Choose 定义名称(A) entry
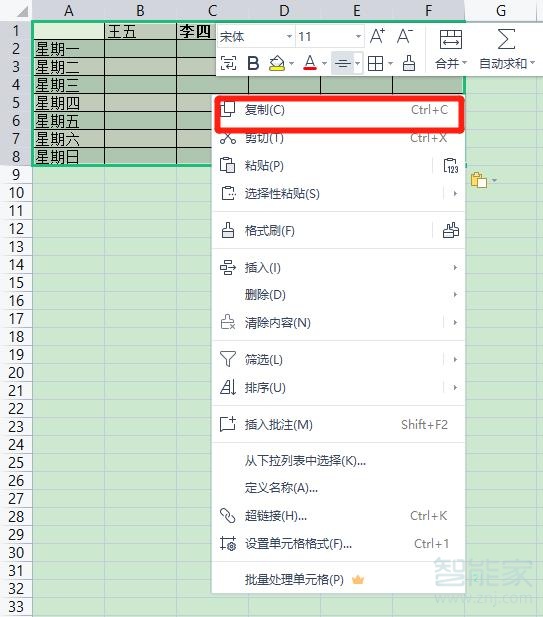This screenshot has height=617, width=543. click(x=338, y=488)
